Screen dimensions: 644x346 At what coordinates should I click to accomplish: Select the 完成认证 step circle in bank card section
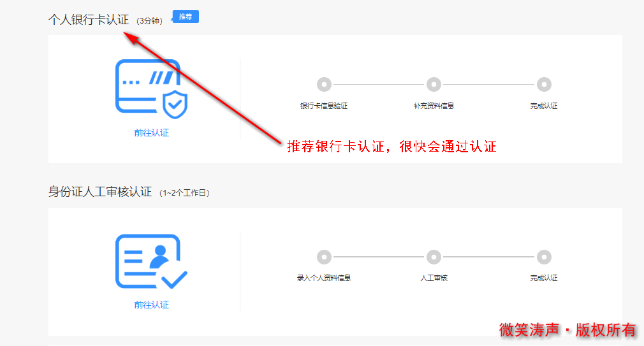544,84
